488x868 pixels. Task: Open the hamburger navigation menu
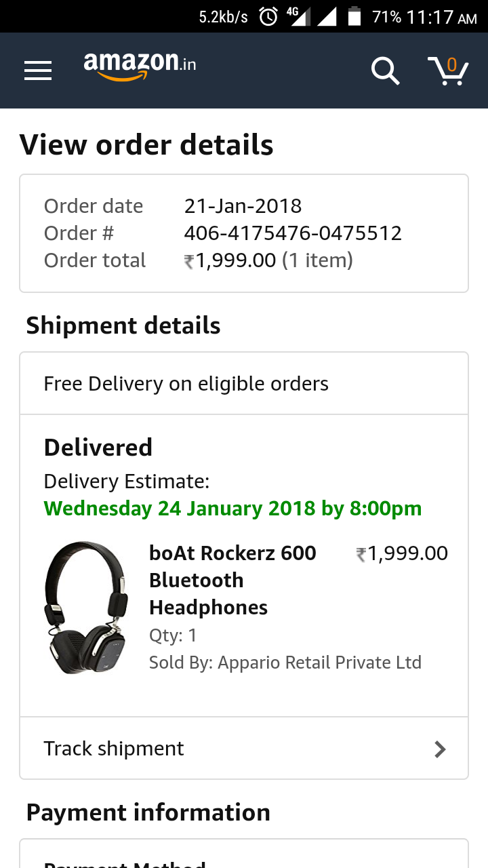pyautogui.click(x=38, y=71)
